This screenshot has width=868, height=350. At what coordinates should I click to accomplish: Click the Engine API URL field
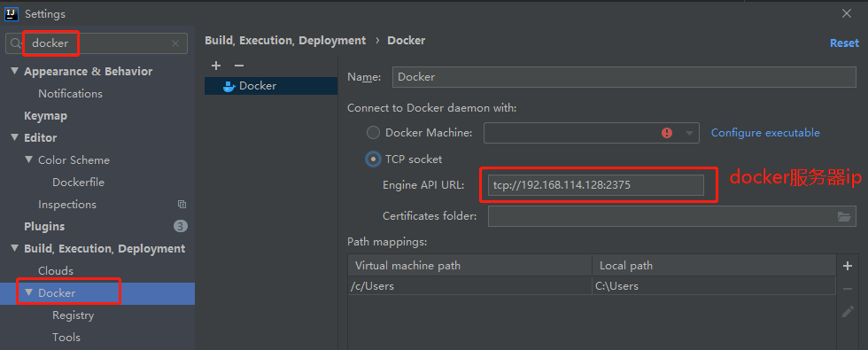coord(595,185)
